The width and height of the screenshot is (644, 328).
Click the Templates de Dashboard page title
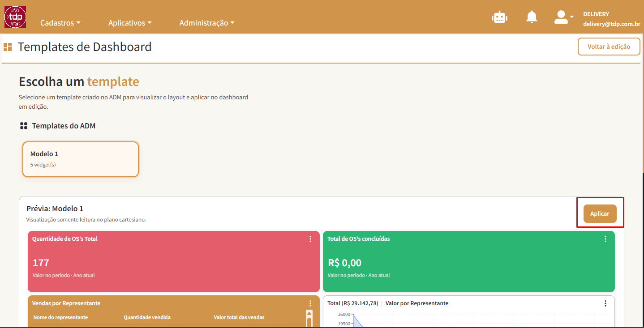85,47
